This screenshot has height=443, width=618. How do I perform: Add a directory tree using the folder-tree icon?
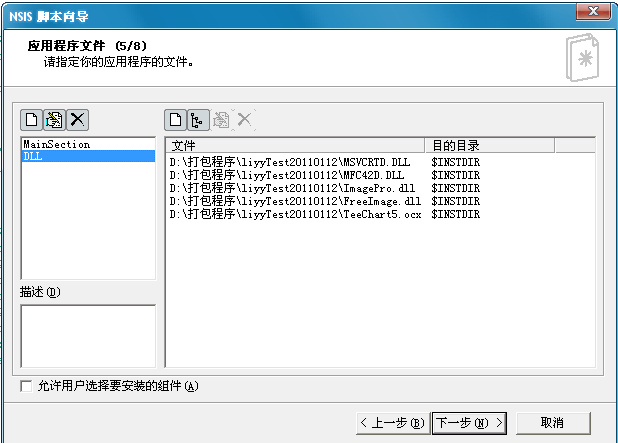pos(198,119)
